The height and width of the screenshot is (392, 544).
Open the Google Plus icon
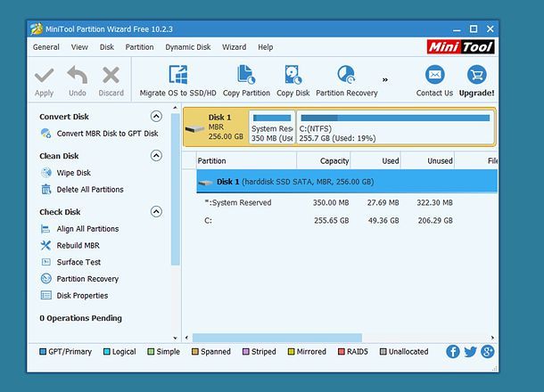488,351
